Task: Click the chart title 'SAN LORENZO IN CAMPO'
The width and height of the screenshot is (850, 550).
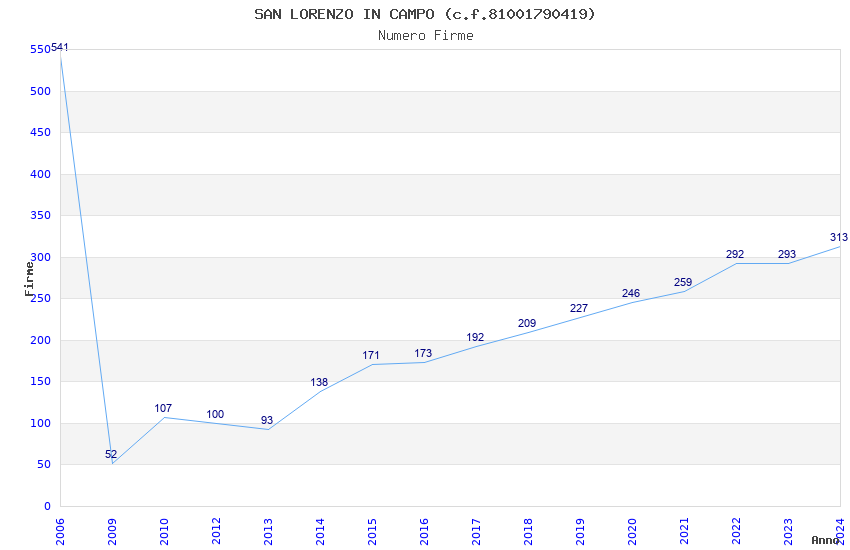Action: pyautogui.click(x=344, y=14)
